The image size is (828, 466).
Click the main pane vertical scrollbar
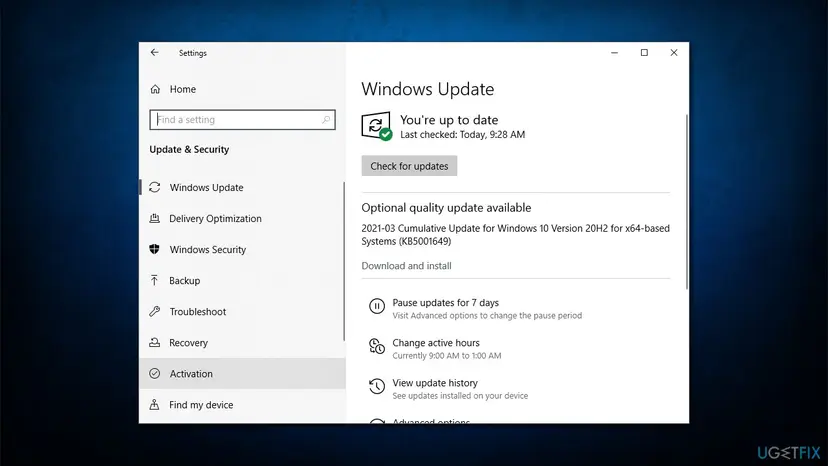[x=686, y=201]
